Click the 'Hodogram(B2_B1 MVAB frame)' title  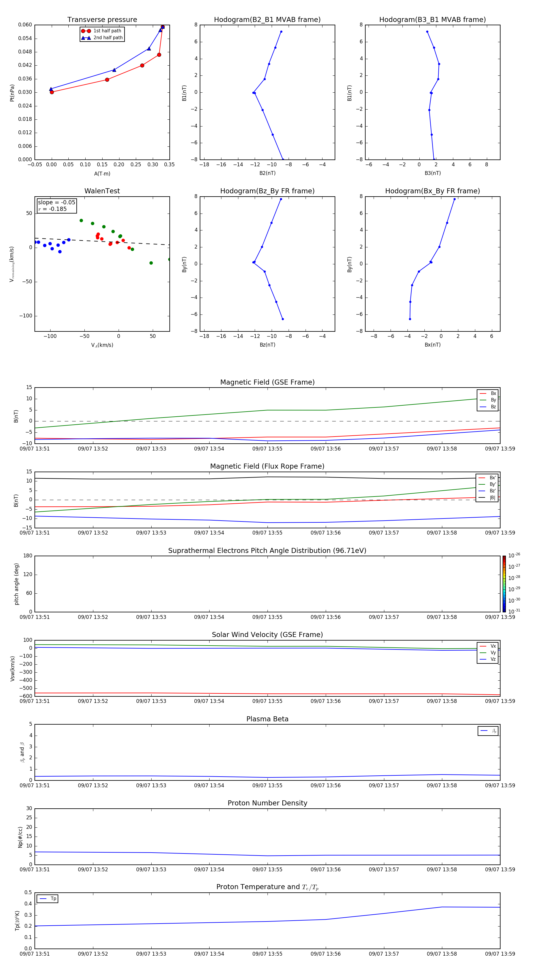267,19
